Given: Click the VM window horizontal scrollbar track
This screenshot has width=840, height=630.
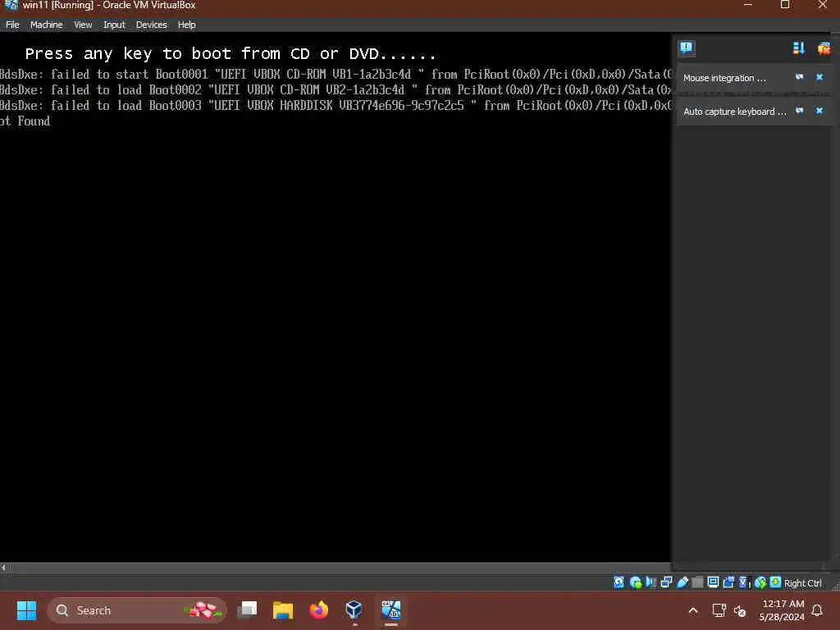Looking at the screenshot, I should pyautogui.click(x=339, y=568).
